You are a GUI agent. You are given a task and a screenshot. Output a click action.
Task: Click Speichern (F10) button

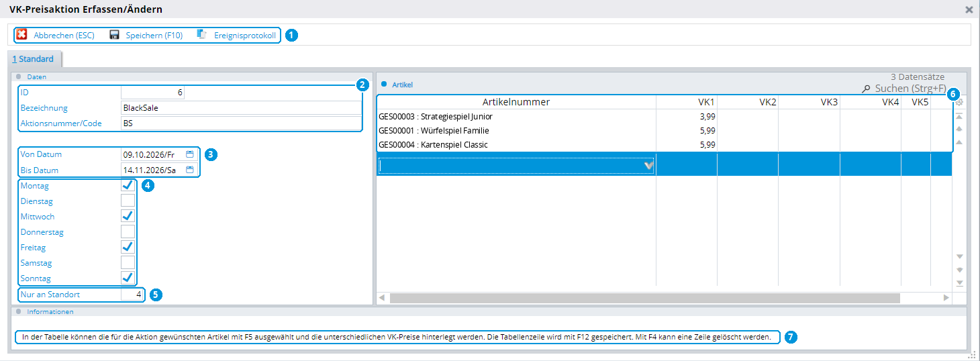pyautogui.click(x=146, y=35)
